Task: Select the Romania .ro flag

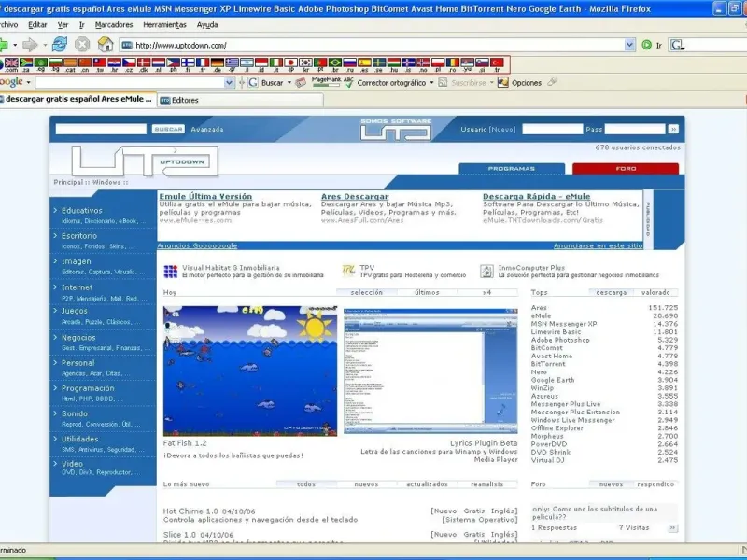Action: (x=453, y=63)
